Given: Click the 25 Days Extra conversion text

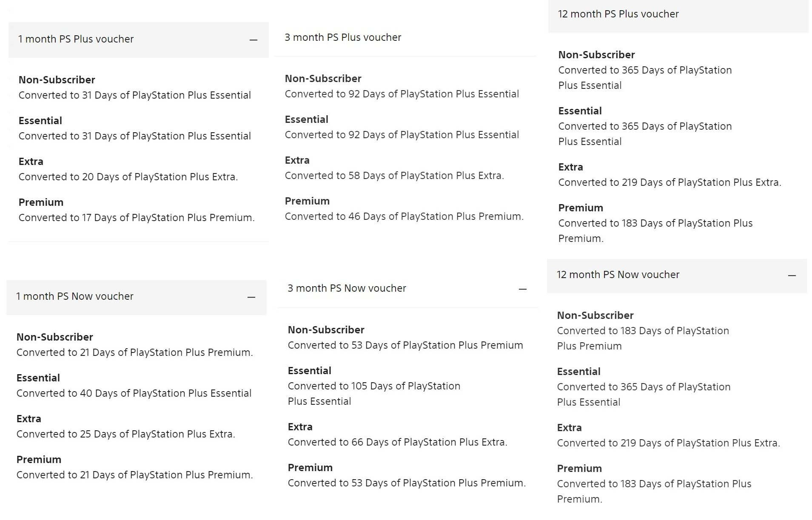Looking at the screenshot, I should click(125, 434).
